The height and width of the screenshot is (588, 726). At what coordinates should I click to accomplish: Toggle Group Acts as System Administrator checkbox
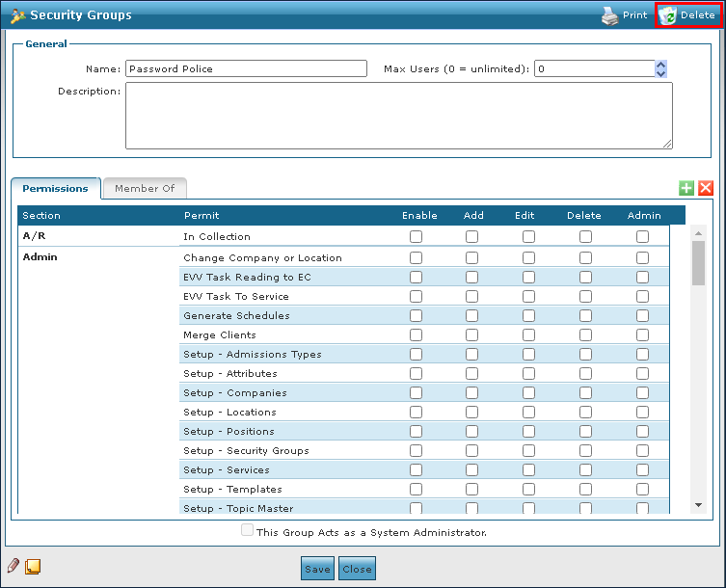[x=248, y=531]
